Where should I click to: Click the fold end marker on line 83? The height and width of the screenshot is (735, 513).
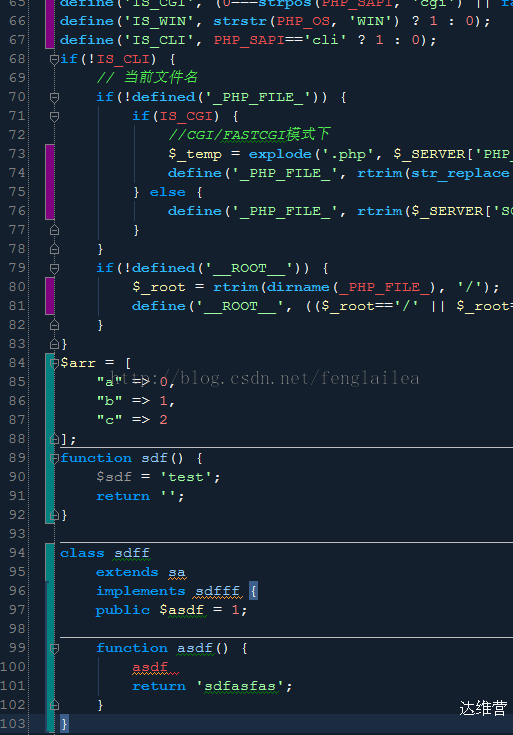[54, 344]
